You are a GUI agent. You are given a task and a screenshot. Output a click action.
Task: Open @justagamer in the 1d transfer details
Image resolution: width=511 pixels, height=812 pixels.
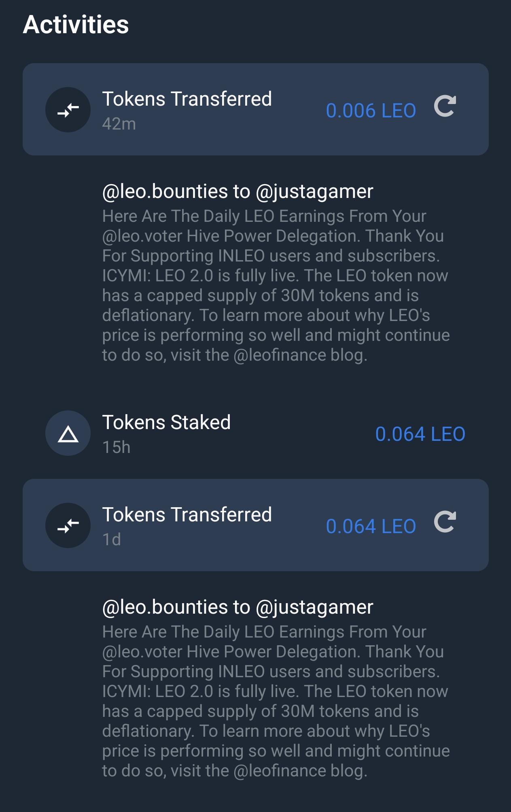(314, 607)
